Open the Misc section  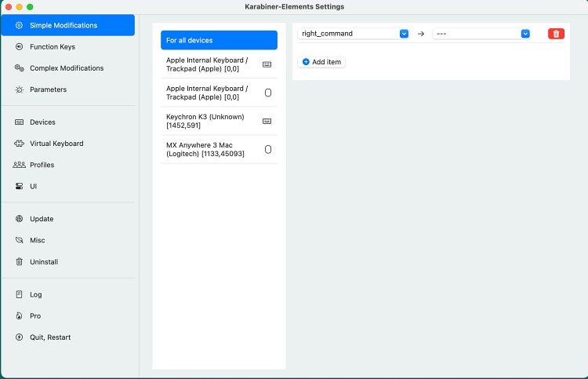click(x=68, y=240)
